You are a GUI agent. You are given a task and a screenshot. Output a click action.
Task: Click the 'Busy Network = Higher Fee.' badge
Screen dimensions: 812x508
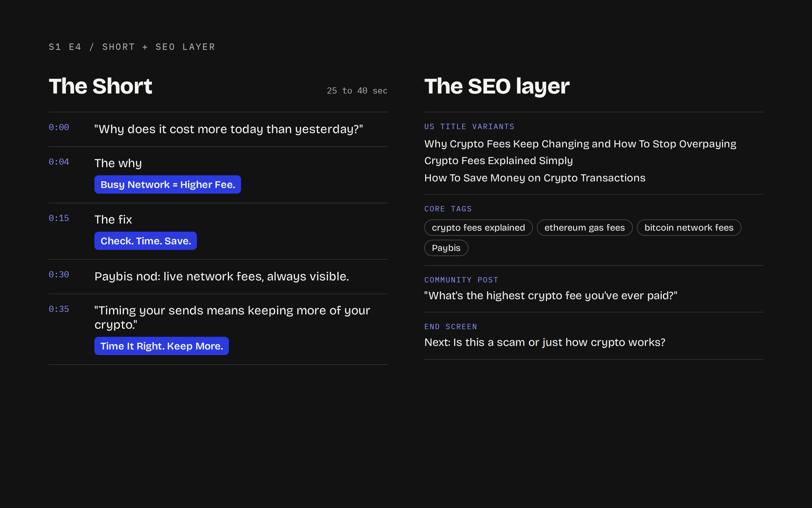click(168, 185)
